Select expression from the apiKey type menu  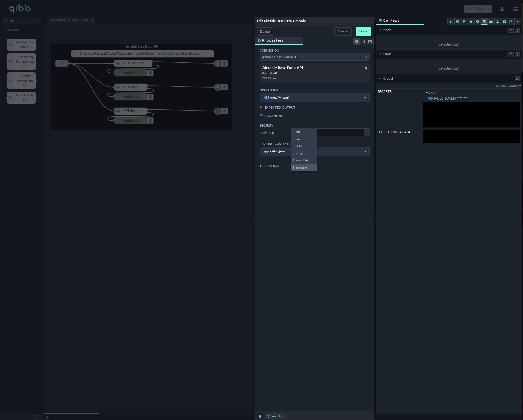tap(301, 168)
